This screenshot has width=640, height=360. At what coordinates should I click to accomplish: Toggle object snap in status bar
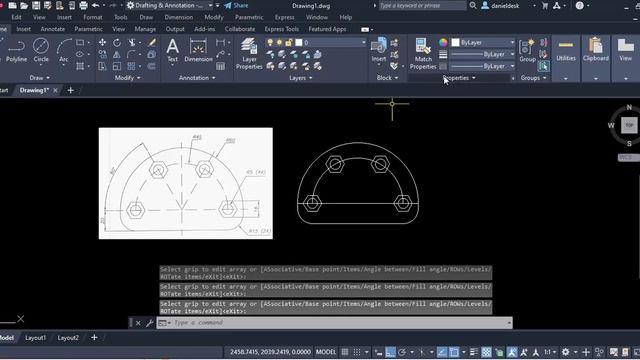click(x=454, y=352)
